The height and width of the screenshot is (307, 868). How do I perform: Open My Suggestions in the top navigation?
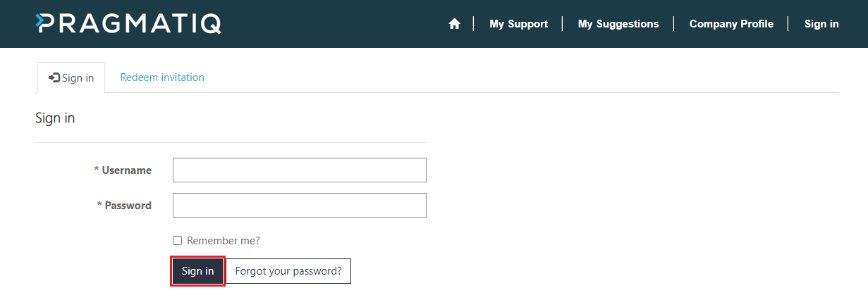coord(618,24)
